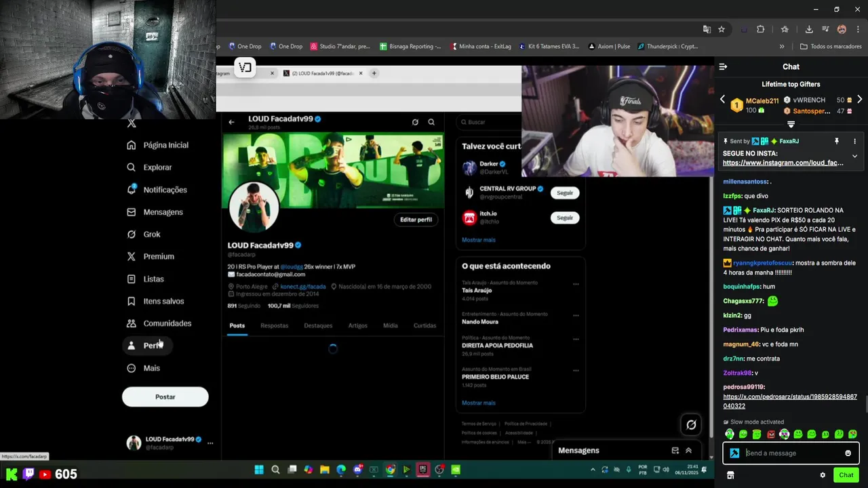Open the konect.gg/facada link

pyautogui.click(x=303, y=287)
